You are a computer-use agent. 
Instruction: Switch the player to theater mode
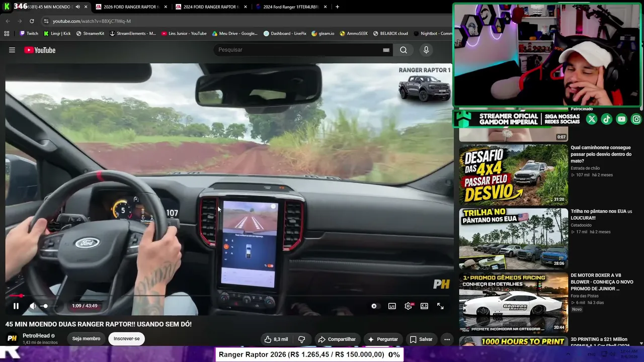pyautogui.click(x=424, y=306)
